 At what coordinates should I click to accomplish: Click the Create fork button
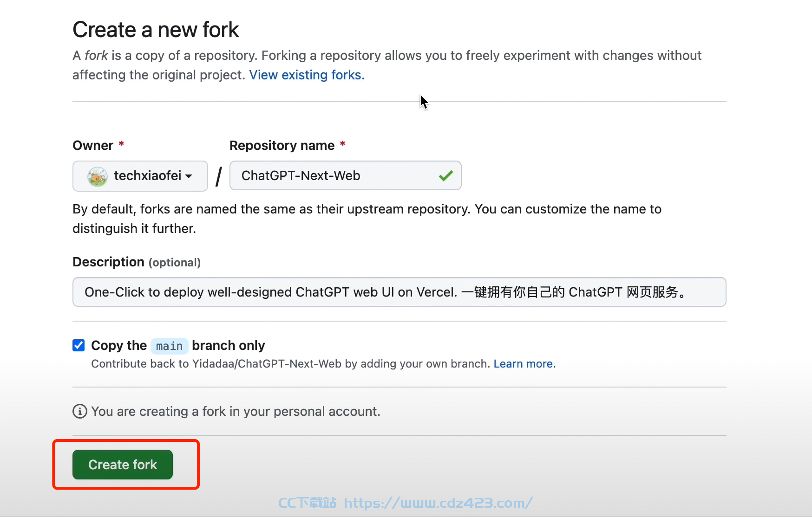123,465
